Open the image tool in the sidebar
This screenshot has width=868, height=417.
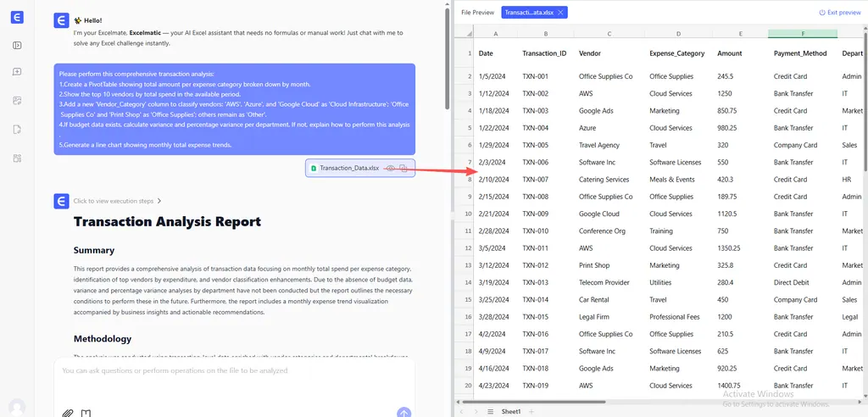tap(17, 101)
